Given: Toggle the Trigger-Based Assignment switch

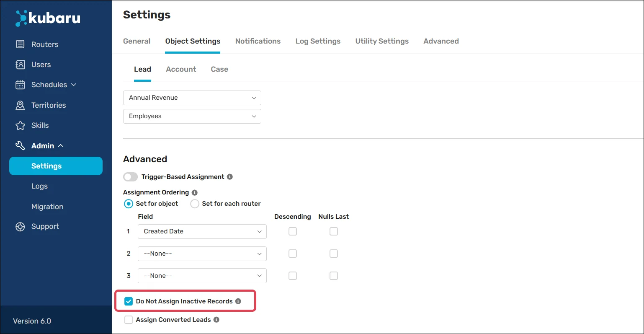Looking at the screenshot, I should [x=130, y=177].
